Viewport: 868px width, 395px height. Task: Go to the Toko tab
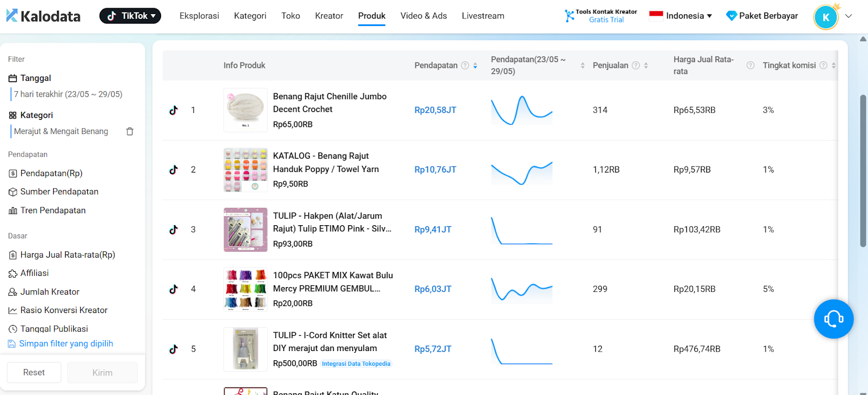point(291,16)
